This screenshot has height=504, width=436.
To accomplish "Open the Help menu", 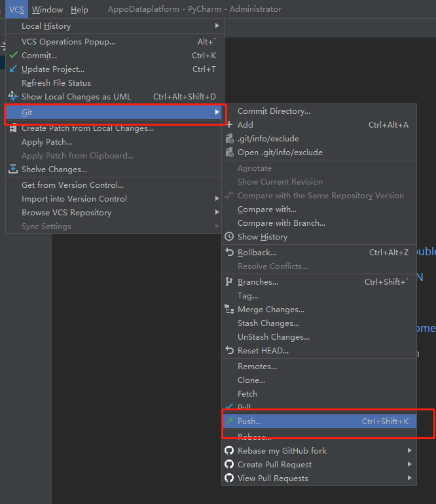I will click(79, 9).
